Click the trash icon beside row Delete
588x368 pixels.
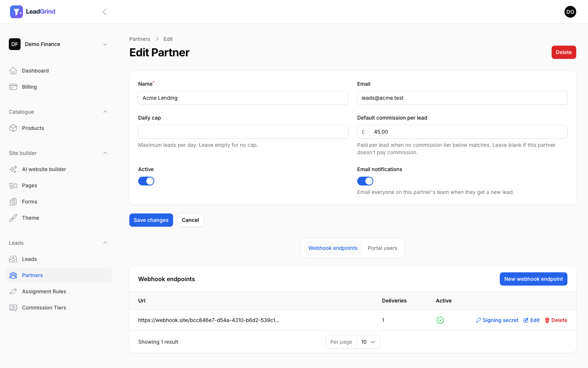point(547,320)
